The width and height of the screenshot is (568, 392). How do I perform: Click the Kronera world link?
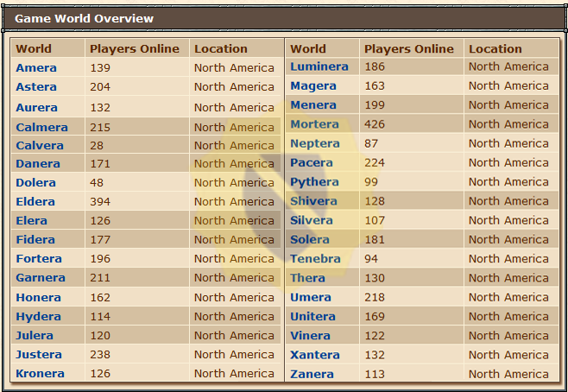[x=40, y=373]
